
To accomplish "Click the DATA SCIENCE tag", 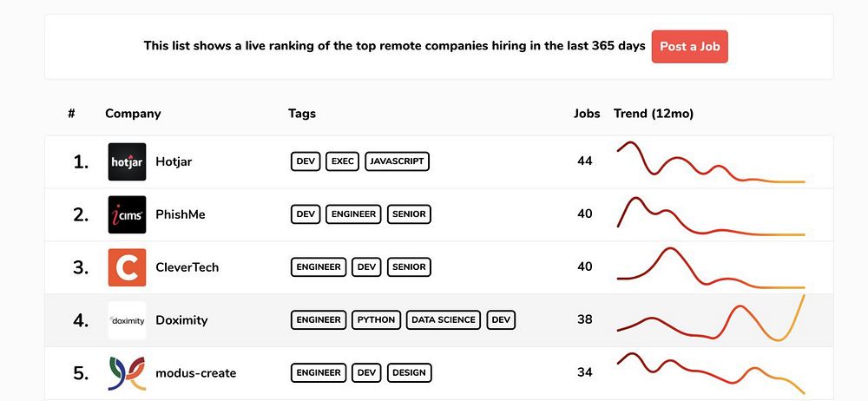I will click(x=444, y=320).
